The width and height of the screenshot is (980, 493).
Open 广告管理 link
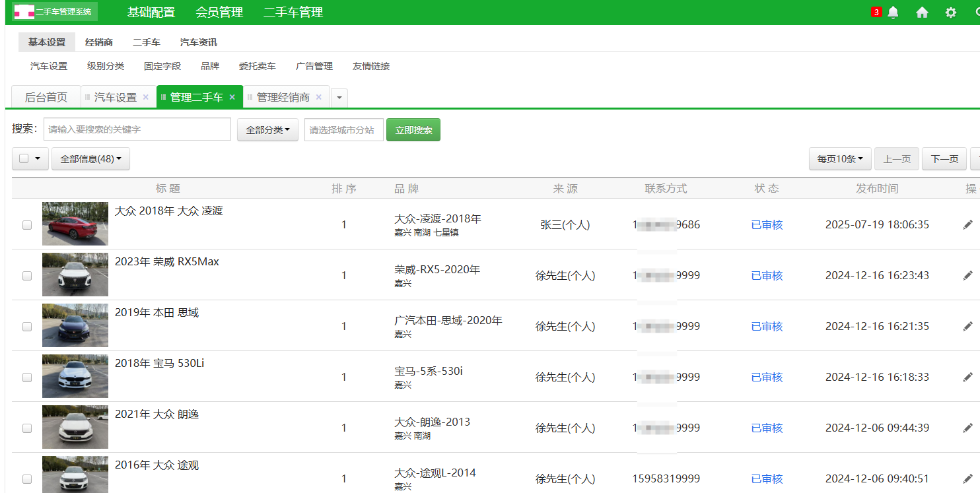tap(314, 66)
